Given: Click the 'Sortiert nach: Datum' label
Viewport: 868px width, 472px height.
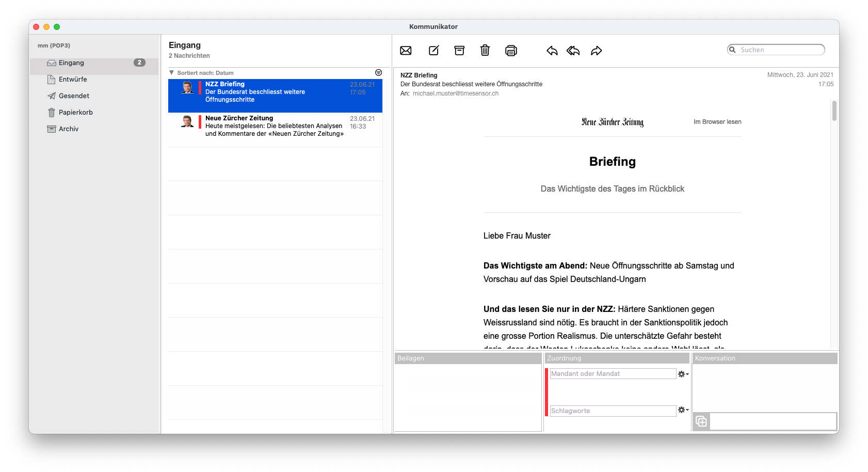Looking at the screenshot, I should click(205, 73).
